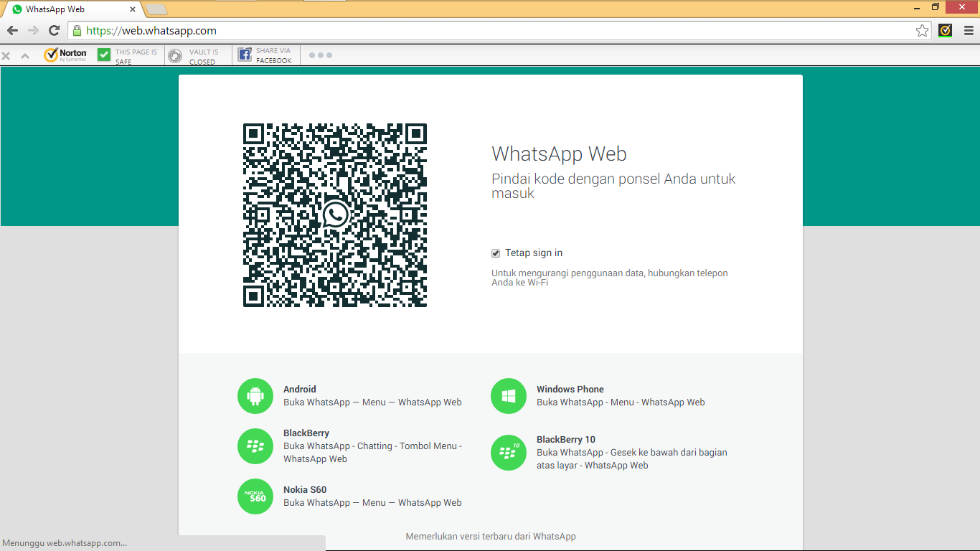Click the green Windows Phone icon
Image resolution: width=980 pixels, height=551 pixels.
[509, 396]
